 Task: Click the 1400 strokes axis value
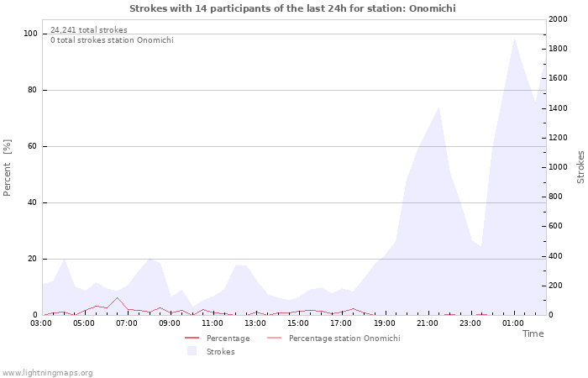(x=558, y=108)
